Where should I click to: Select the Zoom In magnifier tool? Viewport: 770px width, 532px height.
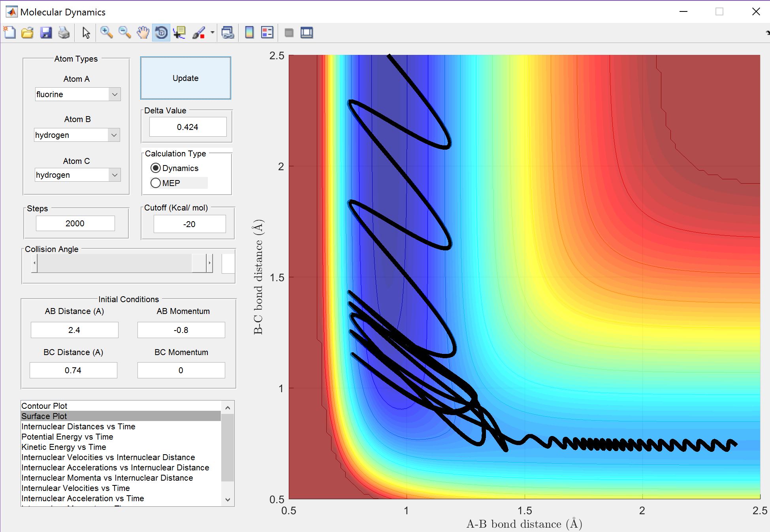point(106,33)
